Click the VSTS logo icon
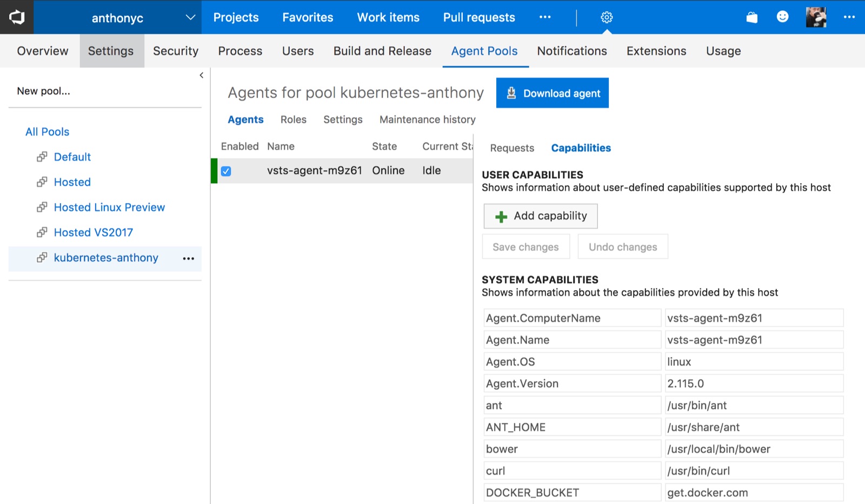This screenshot has height=504, width=865. [x=17, y=17]
